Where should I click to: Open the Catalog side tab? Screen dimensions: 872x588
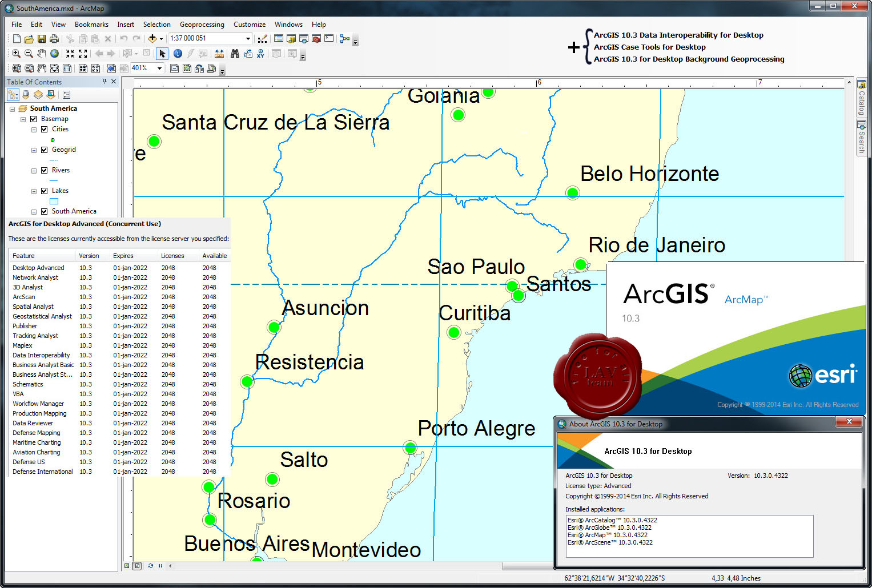[861, 98]
